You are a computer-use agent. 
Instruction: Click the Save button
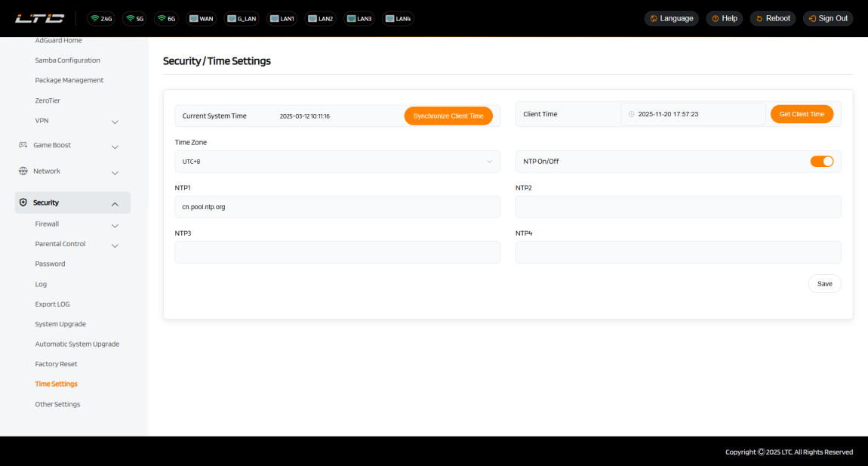(824, 283)
